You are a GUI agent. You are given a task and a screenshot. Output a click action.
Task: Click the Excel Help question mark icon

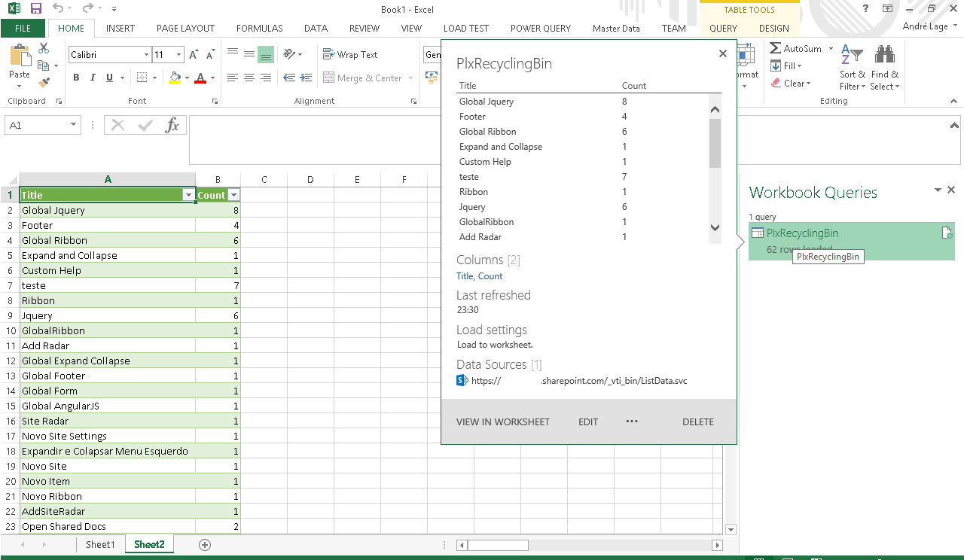866,9
